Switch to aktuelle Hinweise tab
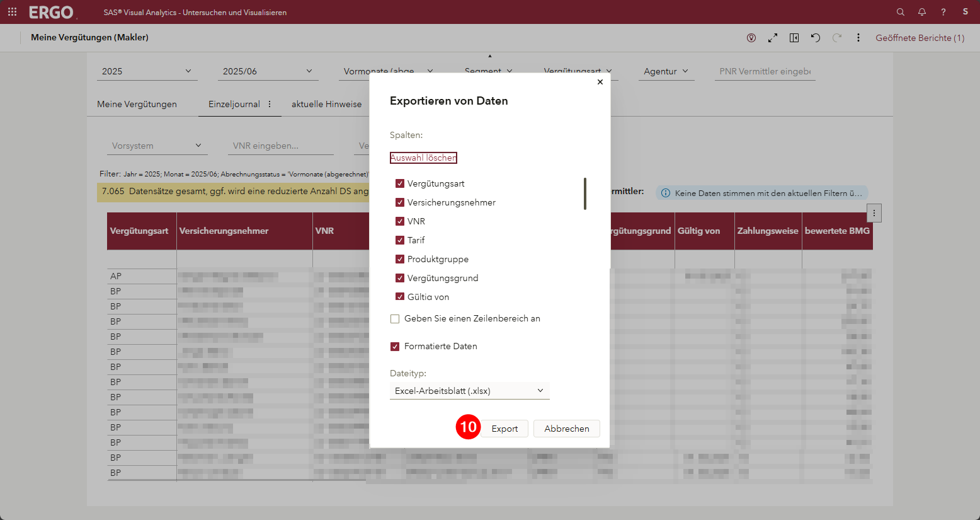Viewport: 980px width, 520px height. click(x=326, y=104)
